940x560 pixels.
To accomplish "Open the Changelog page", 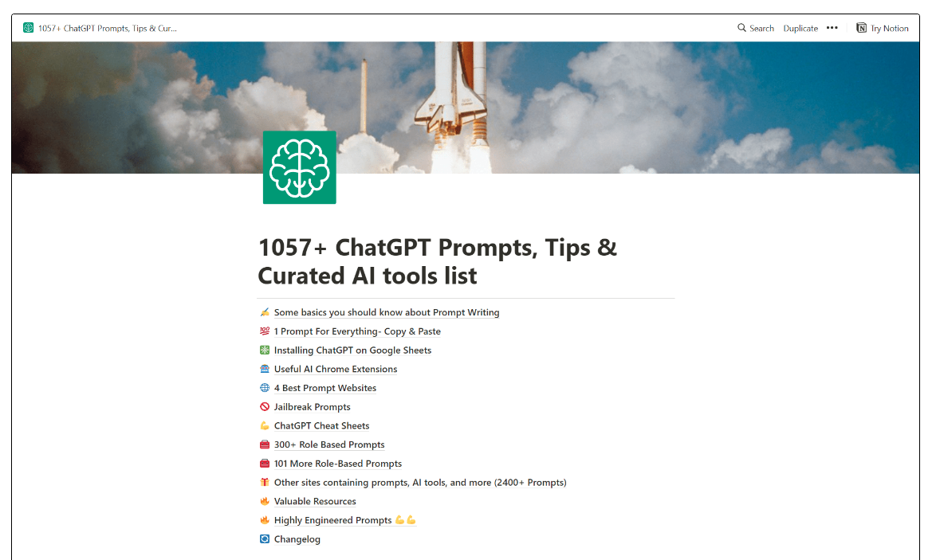I will tap(297, 539).
